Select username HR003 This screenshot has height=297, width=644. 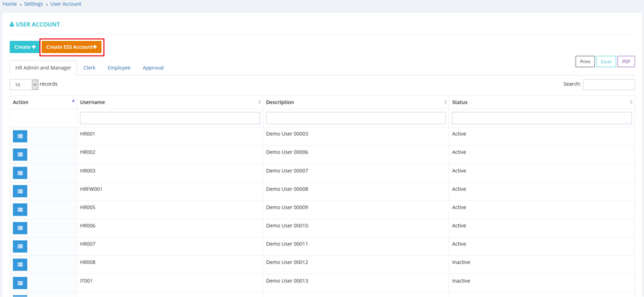[x=88, y=171]
